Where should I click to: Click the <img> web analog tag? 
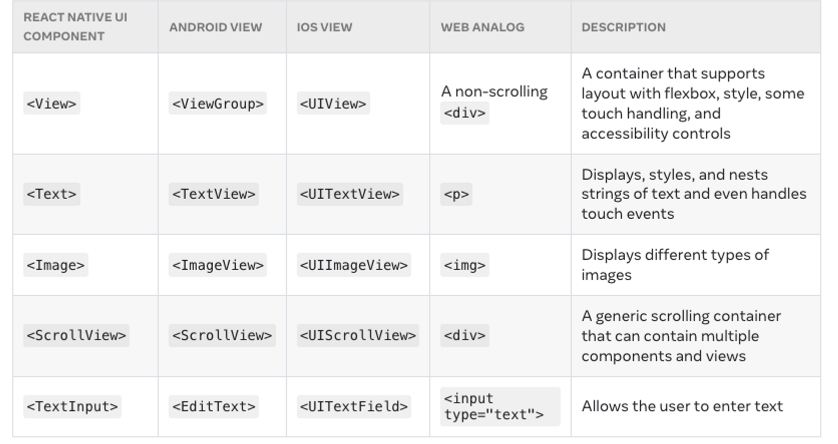pyautogui.click(x=464, y=265)
